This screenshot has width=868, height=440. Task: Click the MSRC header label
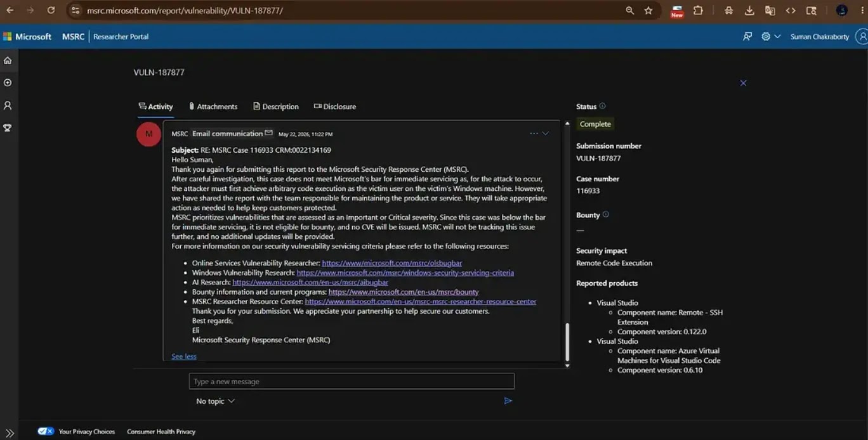point(73,37)
